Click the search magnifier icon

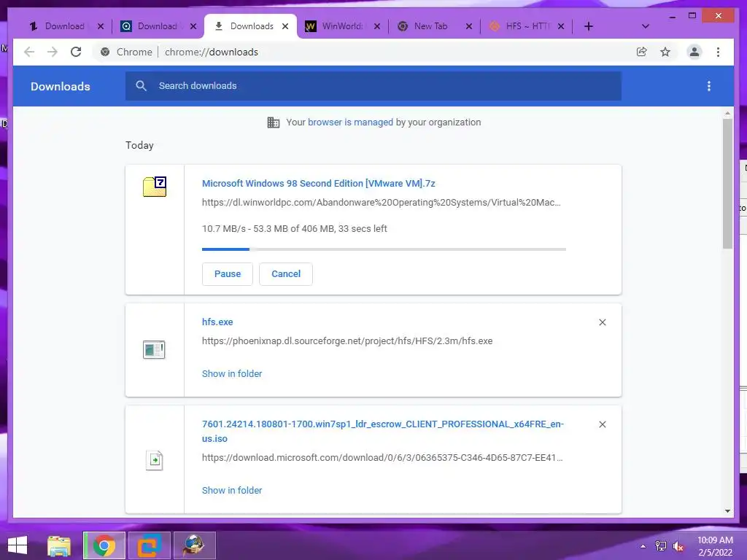point(141,86)
